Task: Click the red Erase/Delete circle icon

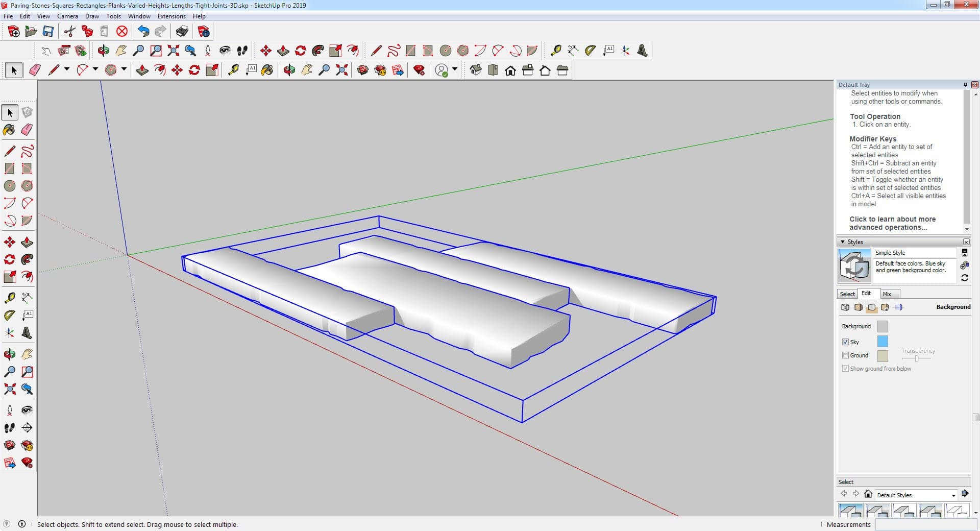Action: click(122, 32)
